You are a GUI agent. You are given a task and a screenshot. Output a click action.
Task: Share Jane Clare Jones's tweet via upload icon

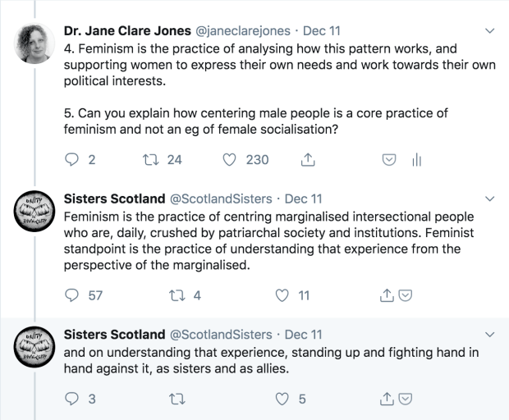308,160
